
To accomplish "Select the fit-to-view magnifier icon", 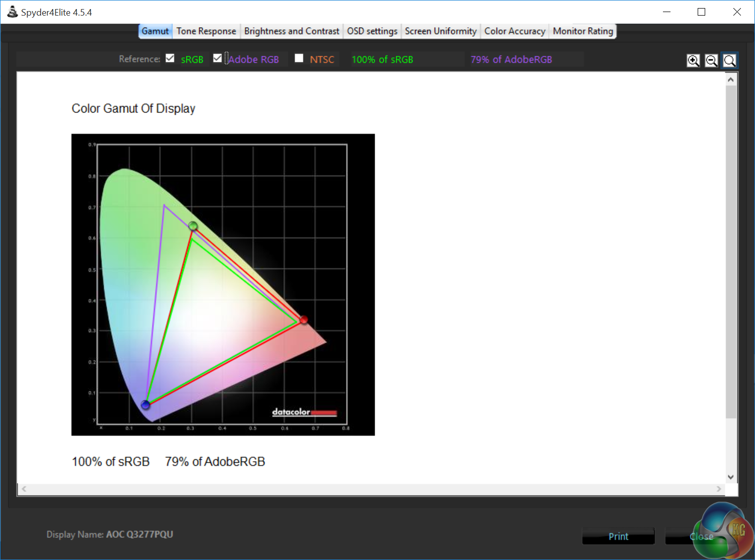I will (729, 60).
